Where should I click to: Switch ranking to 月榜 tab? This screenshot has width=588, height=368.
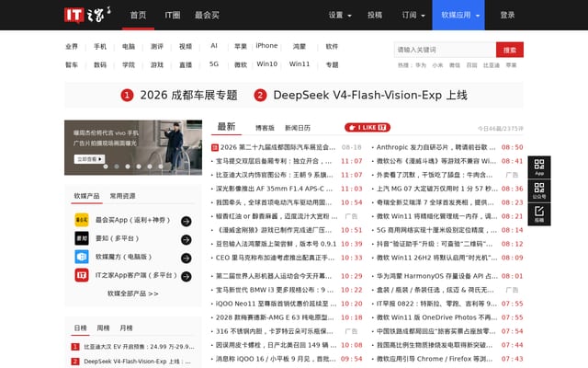126,328
